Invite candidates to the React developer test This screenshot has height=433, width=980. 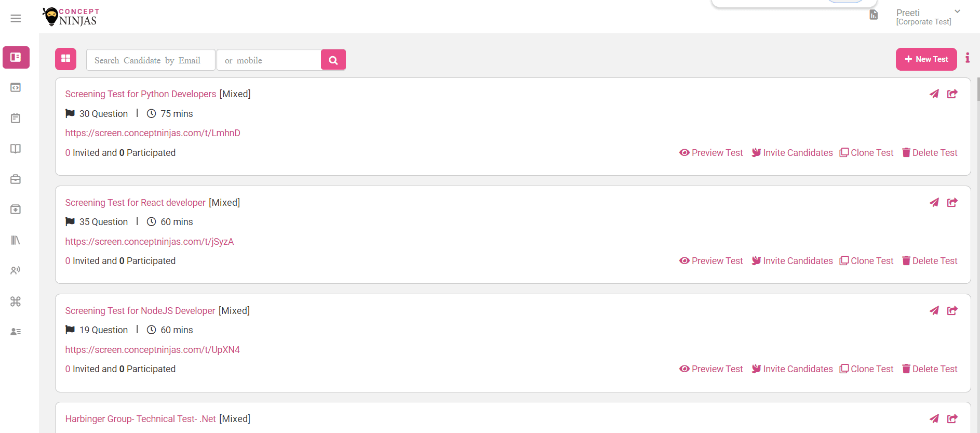[792, 261]
